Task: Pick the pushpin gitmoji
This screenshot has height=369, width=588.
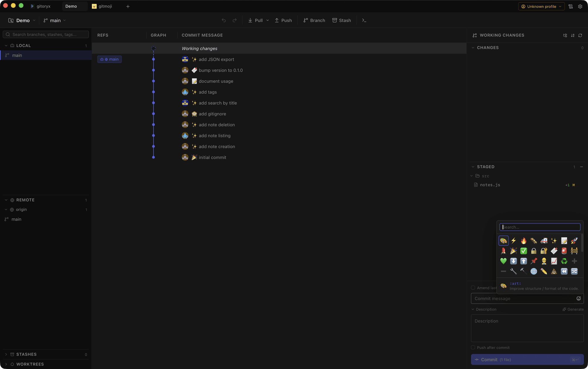Action: click(534, 261)
